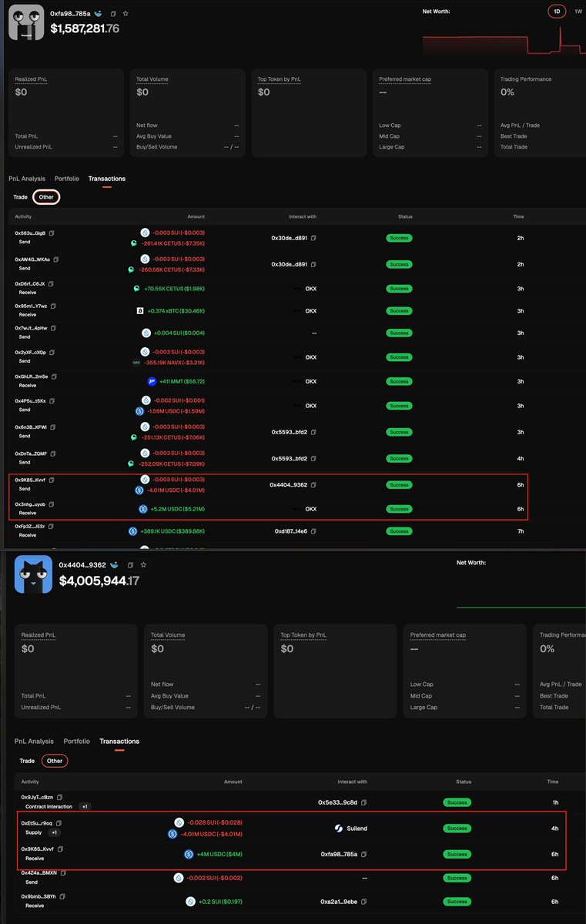Expand the +1 badge on Contract Interaction row
The width and height of the screenshot is (586, 924).
[x=84, y=806]
